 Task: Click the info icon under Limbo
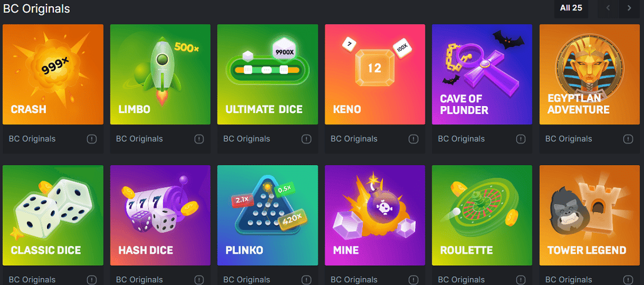pyautogui.click(x=199, y=139)
